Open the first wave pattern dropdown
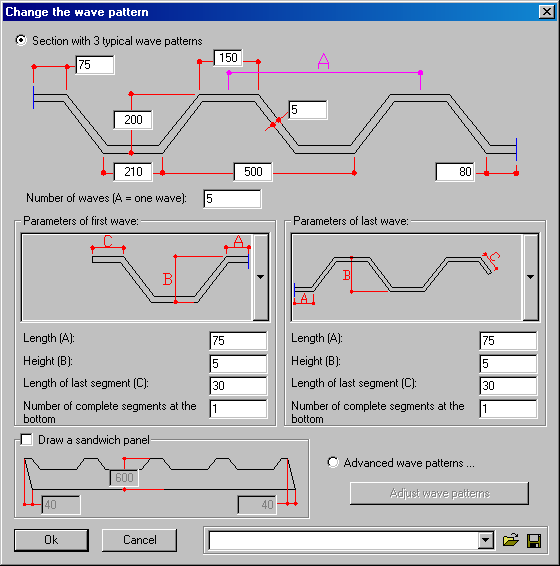This screenshot has width=560, height=566. 260,277
